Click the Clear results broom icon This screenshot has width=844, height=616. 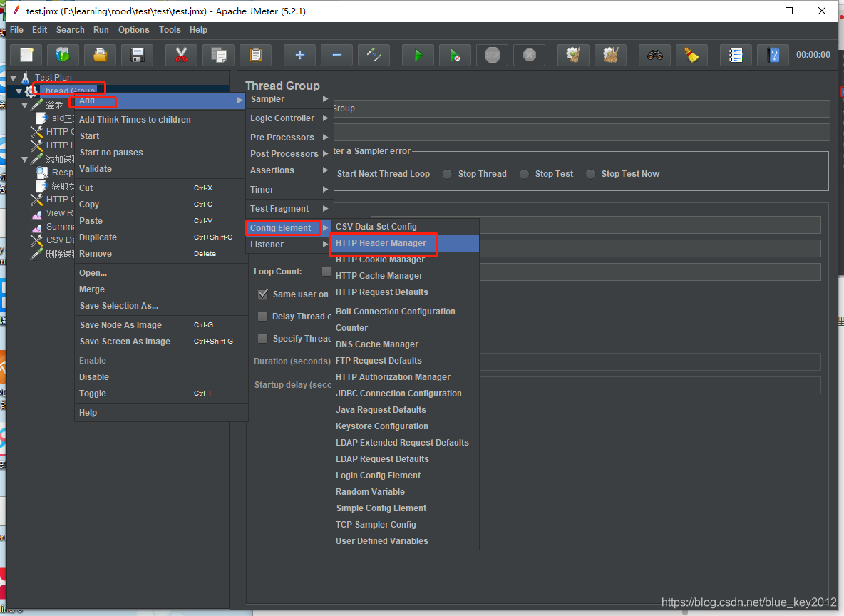(x=573, y=55)
